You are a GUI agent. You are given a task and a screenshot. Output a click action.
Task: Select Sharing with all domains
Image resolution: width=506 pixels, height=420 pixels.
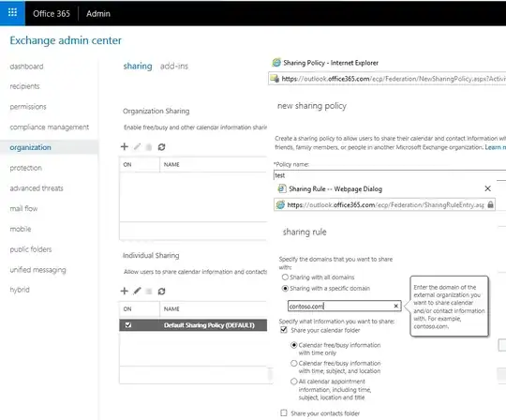[x=285, y=277]
